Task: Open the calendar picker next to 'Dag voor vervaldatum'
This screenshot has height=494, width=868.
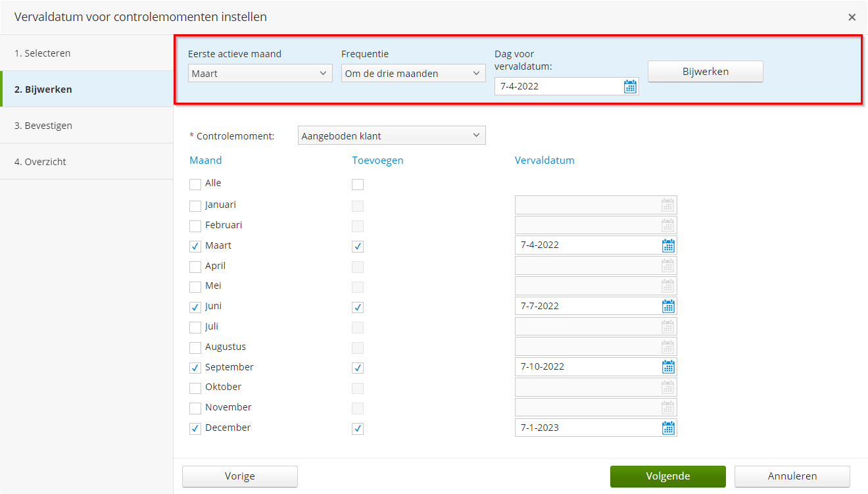Action: [630, 86]
